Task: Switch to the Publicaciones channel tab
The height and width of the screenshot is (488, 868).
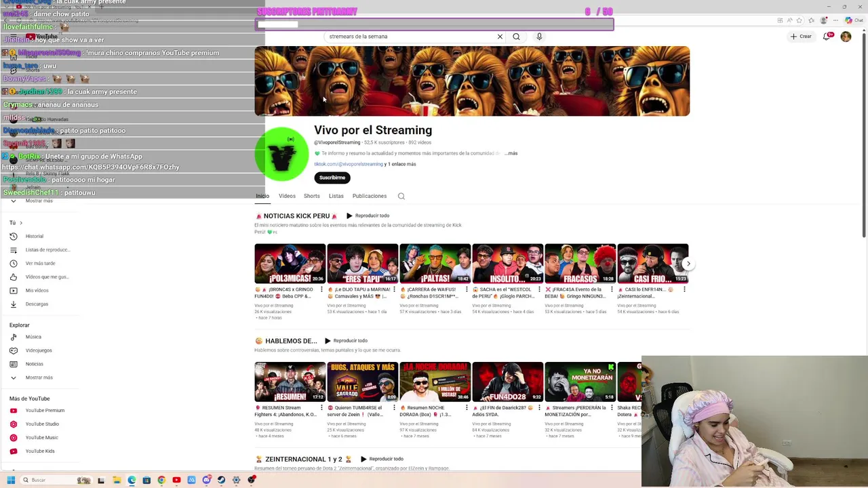Action: pyautogui.click(x=370, y=196)
